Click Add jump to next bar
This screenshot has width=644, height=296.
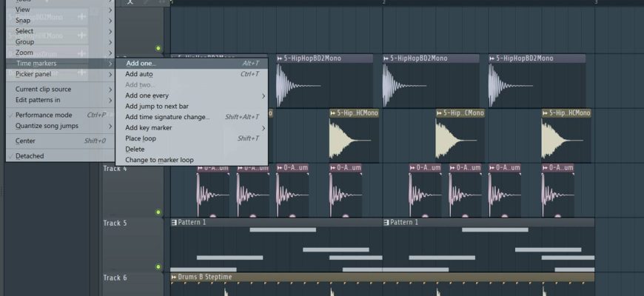[x=162, y=107]
